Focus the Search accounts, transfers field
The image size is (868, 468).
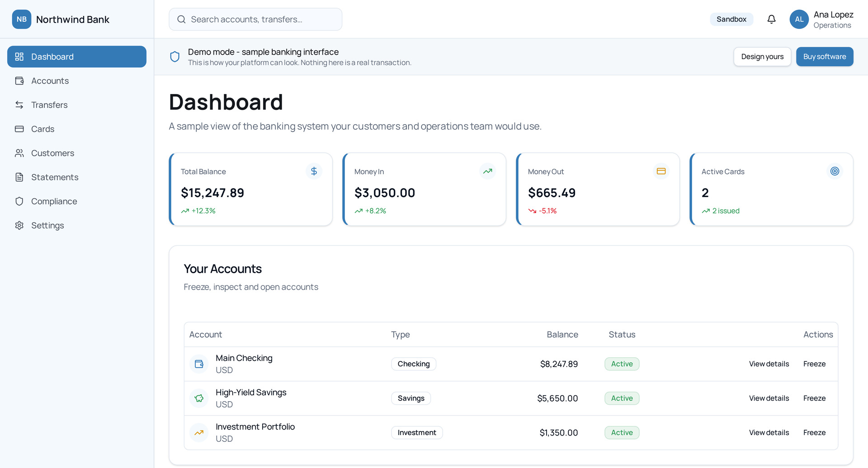click(255, 19)
